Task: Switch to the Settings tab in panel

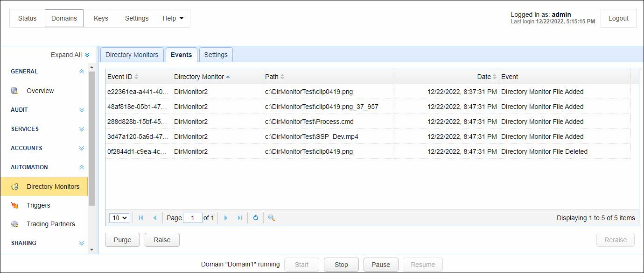Action: (x=216, y=55)
